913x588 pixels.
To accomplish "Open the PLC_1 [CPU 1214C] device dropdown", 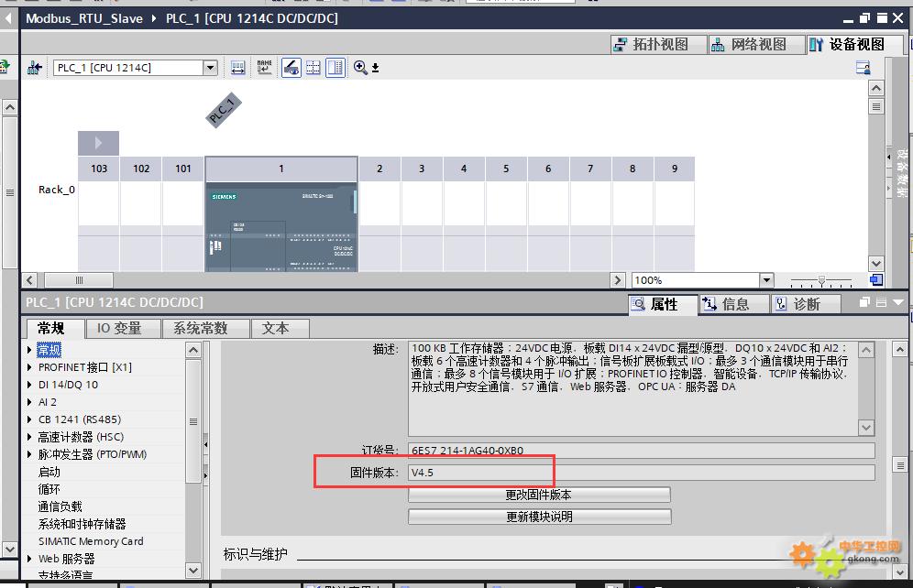I will click(210, 68).
